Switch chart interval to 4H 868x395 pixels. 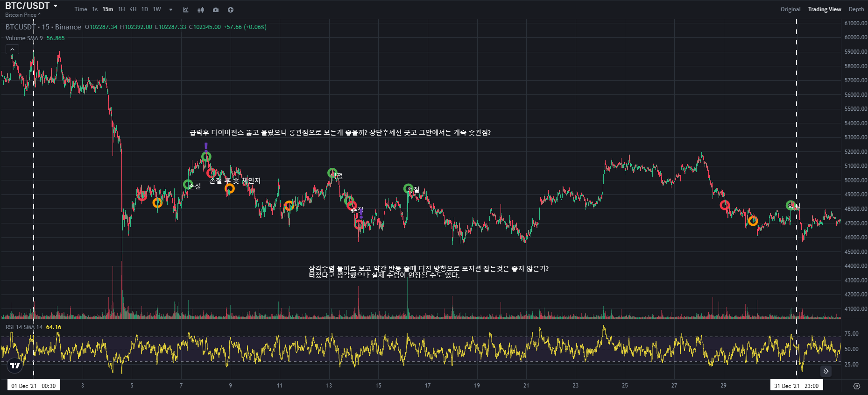point(133,9)
